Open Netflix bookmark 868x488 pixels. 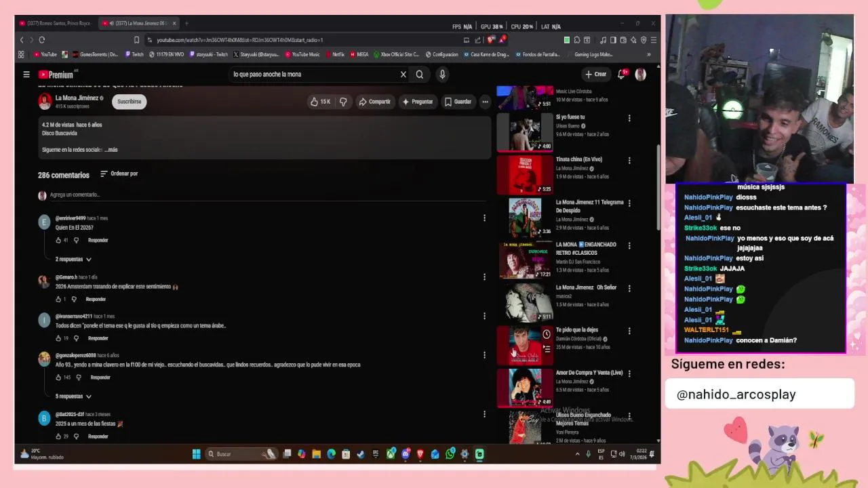[335, 54]
